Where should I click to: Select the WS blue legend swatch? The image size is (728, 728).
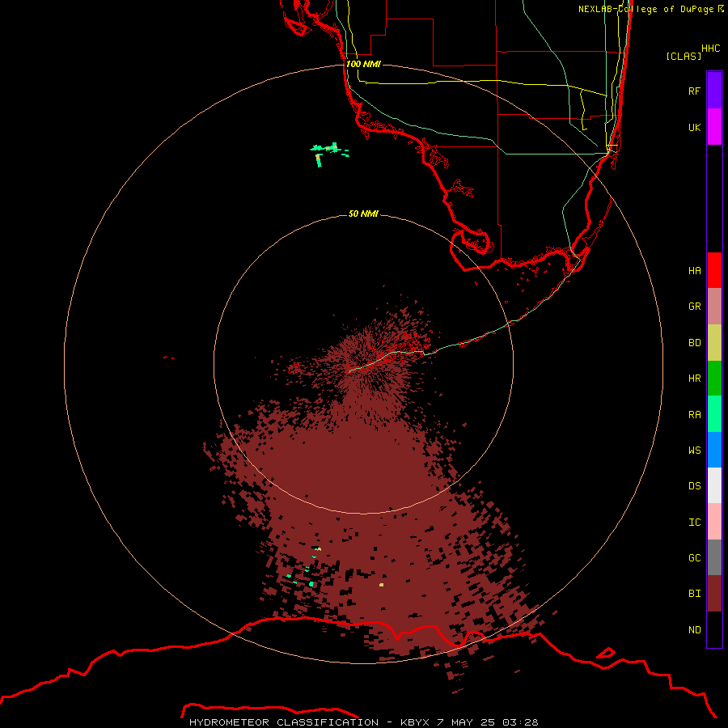[714, 450]
